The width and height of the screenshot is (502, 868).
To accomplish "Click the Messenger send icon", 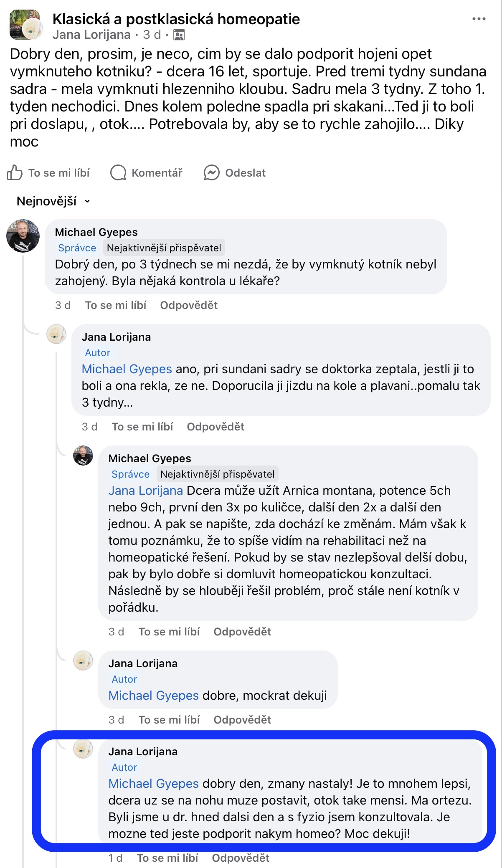I will [212, 172].
